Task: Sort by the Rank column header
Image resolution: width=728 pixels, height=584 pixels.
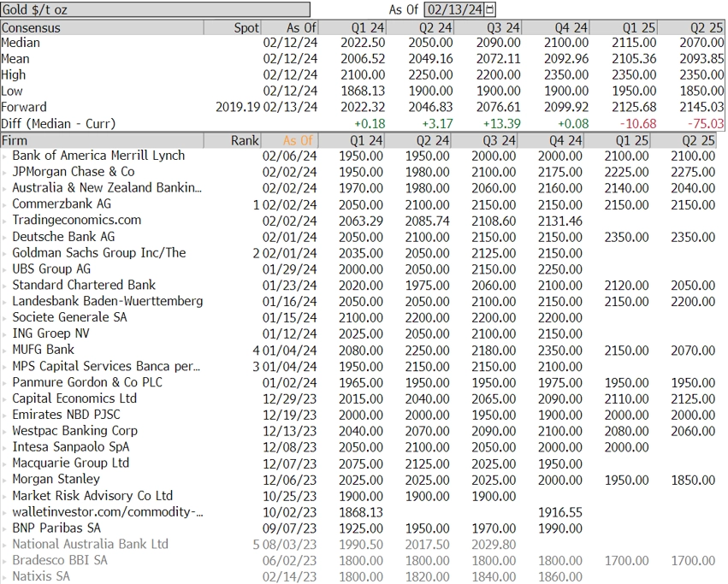Action: pyautogui.click(x=232, y=140)
